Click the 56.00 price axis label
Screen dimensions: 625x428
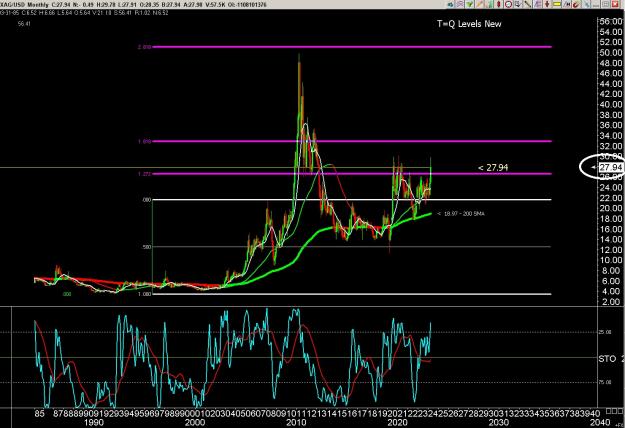pyautogui.click(x=610, y=22)
